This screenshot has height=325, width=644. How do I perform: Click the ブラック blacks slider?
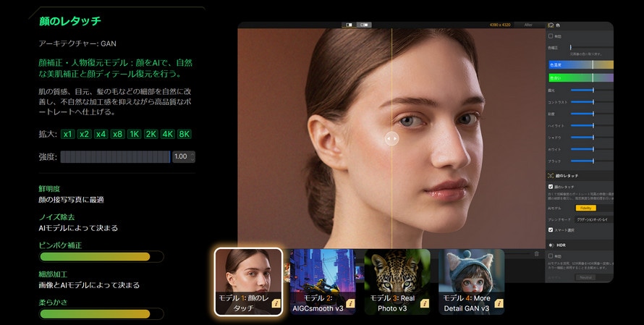click(x=592, y=161)
